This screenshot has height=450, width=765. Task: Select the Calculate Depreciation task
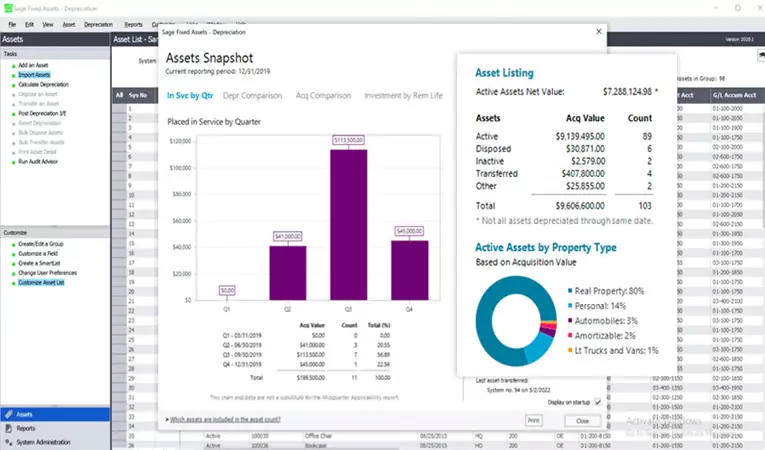click(43, 84)
